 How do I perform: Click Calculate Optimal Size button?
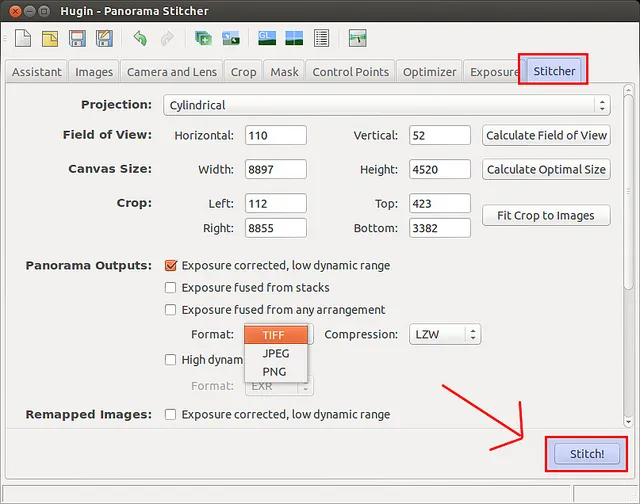click(x=546, y=169)
